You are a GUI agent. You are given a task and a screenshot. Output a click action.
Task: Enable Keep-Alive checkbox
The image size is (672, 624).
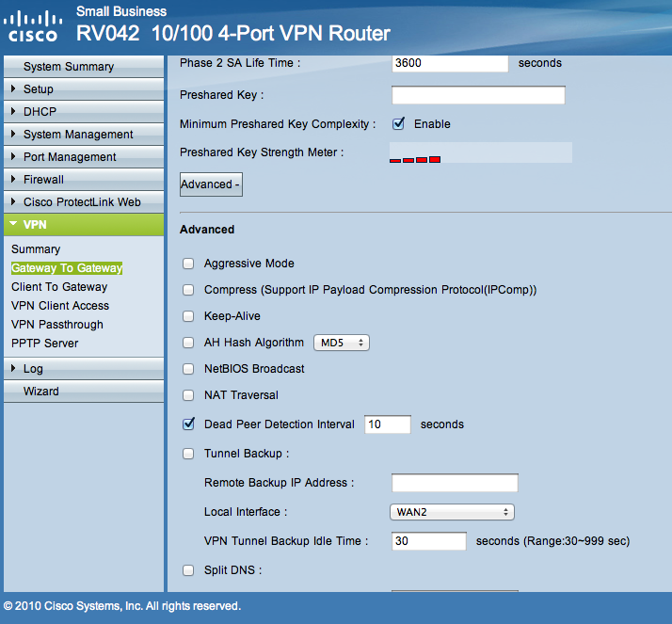point(188,316)
